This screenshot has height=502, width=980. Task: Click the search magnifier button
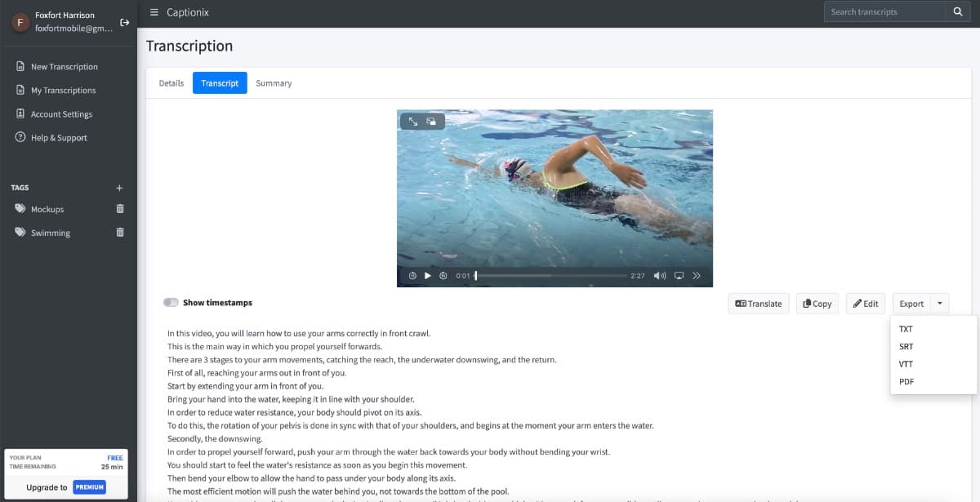point(958,11)
